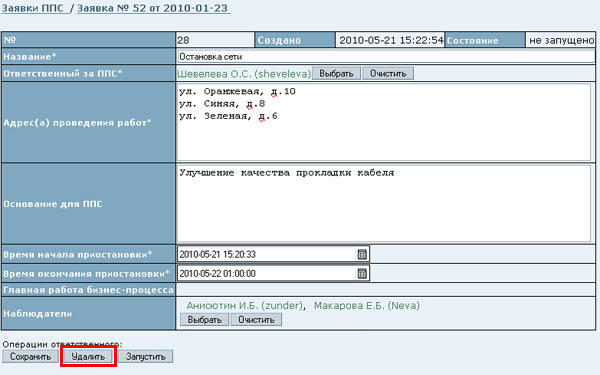
Task: Open observer Макарова Е.Б. (Neva) link
Action: click(x=367, y=305)
